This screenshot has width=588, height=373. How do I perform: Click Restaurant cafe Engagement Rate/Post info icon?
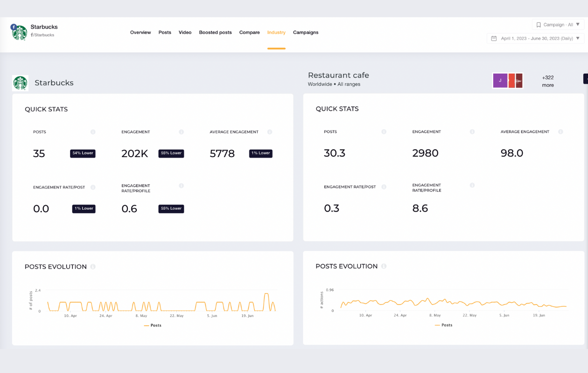click(x=384, y=187)
